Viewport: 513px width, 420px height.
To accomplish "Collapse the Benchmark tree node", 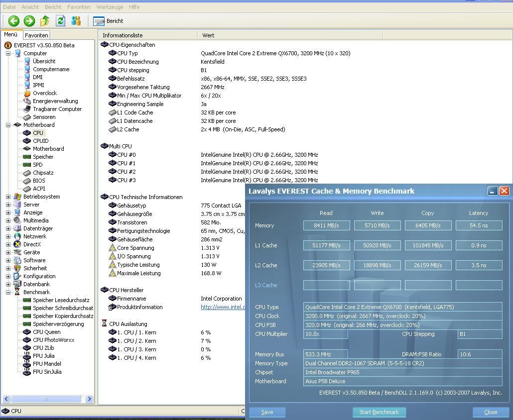I will pyautogui.click(x=8, y=292).
